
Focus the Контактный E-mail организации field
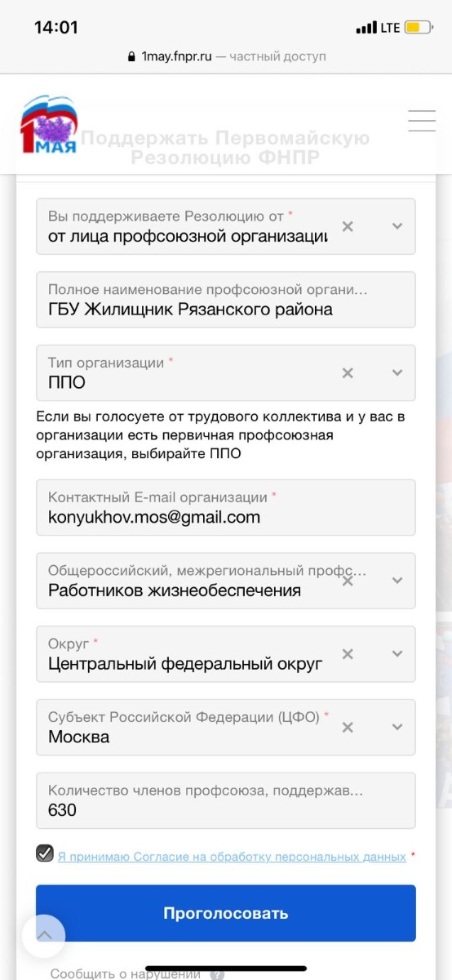226,507
